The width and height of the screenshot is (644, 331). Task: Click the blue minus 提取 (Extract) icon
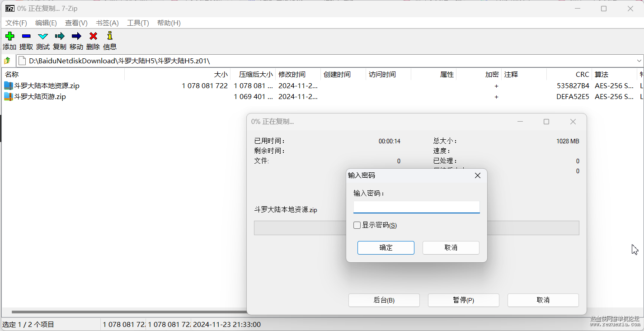coord(26,36)
